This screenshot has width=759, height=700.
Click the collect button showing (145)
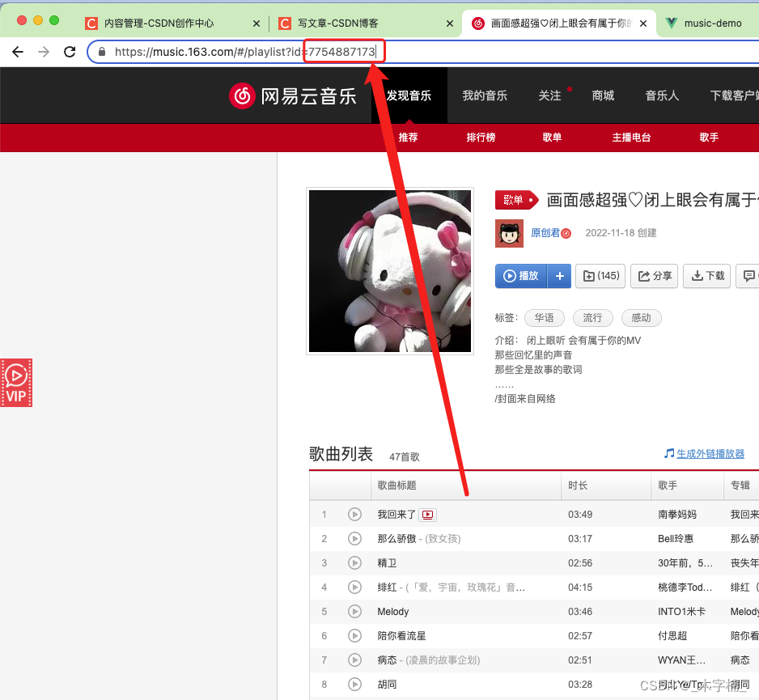pos(600,276)
